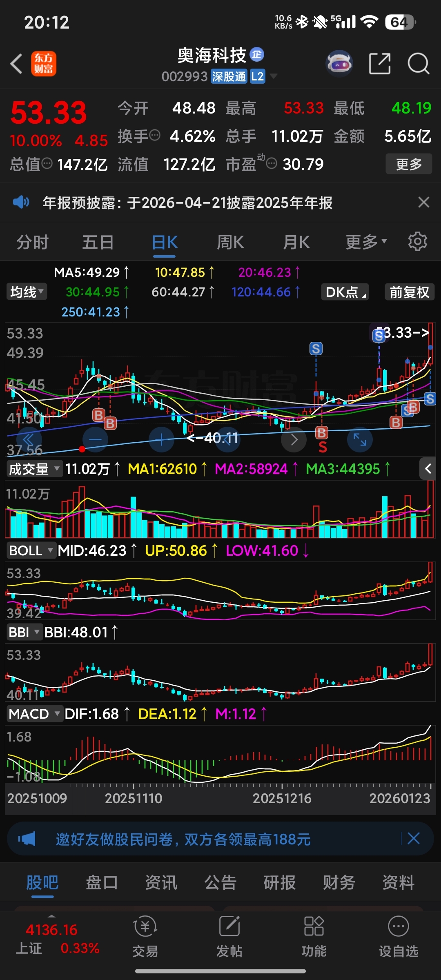Expand stock title dropdown arrow
Viewport: 441px width, 980px height.
click(273, 76)
